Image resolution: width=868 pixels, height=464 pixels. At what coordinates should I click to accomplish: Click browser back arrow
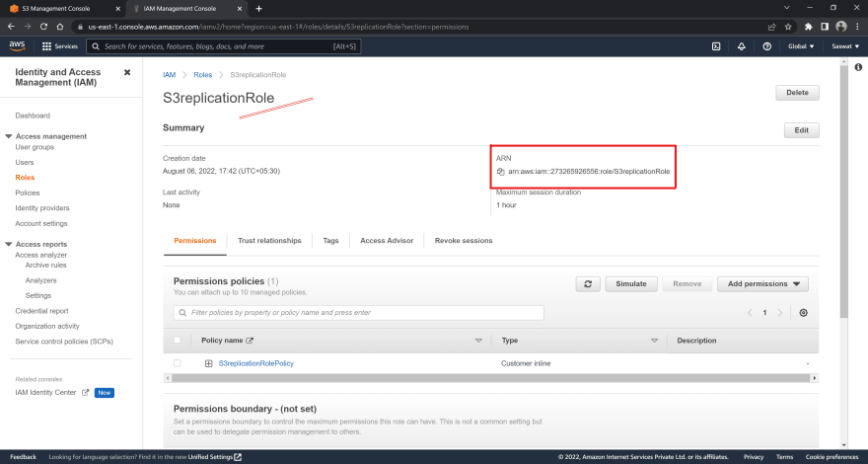point(12,26)
